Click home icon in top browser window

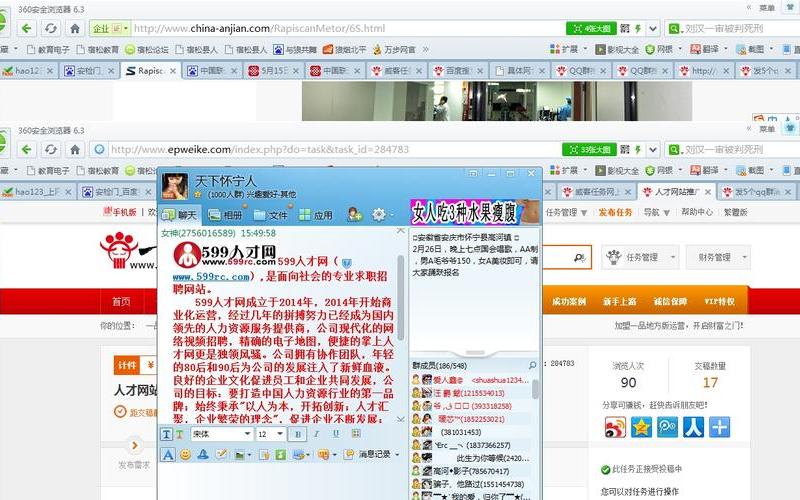coord(74,28)
